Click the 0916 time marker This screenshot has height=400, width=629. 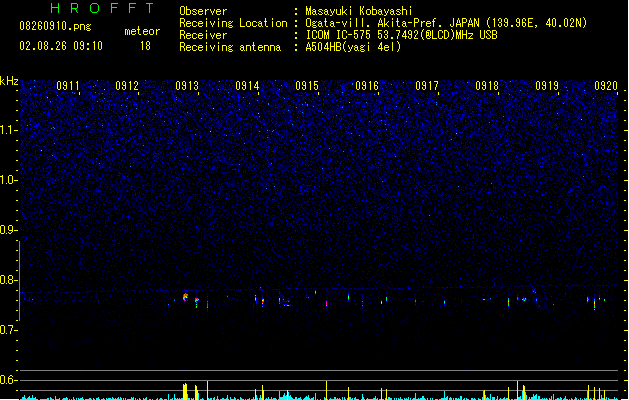pyautogui.click(x=367, y=86)
